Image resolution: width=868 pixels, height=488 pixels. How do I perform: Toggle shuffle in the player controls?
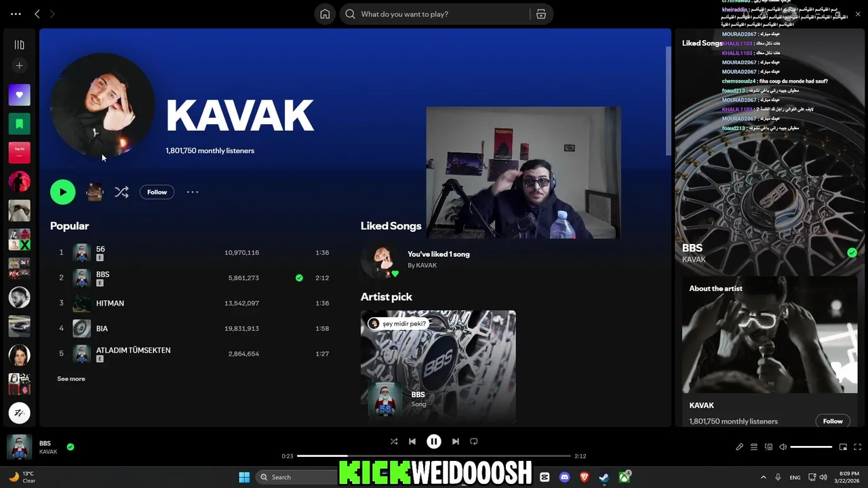pos(394,441)
